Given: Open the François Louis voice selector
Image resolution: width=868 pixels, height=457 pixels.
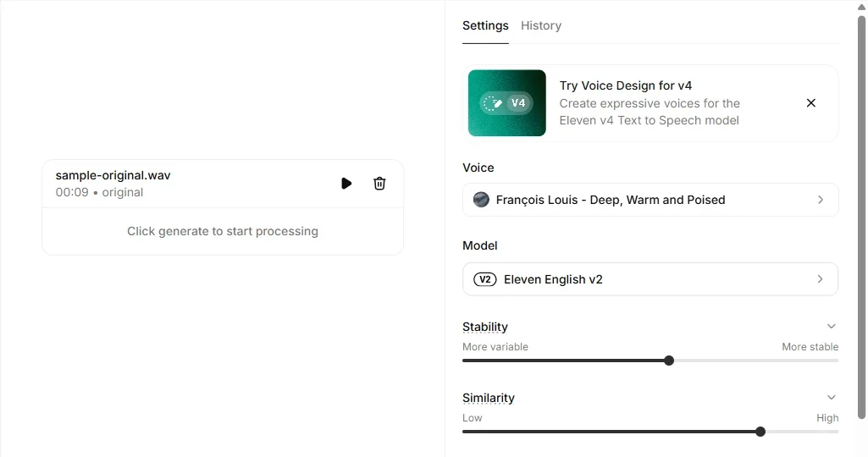Looking at the screenshot, I should click(x=650, y=200).
